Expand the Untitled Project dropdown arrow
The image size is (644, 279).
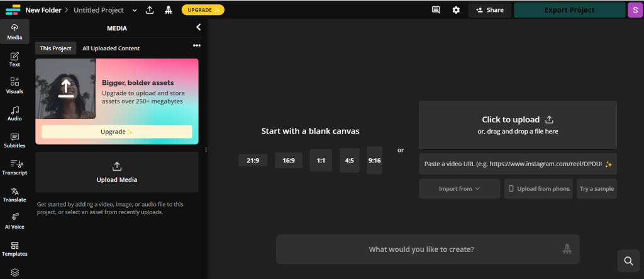pyautogui.click(x=135, y=10)
